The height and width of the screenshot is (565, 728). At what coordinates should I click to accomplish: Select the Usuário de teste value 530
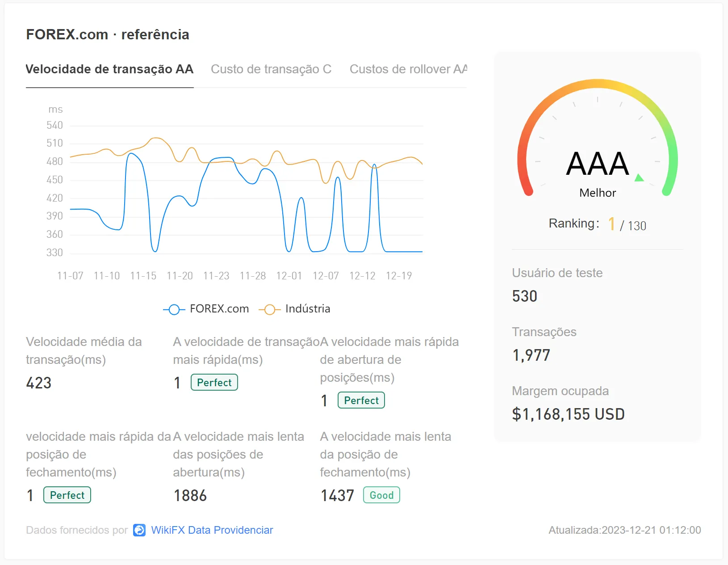(525, 296)
